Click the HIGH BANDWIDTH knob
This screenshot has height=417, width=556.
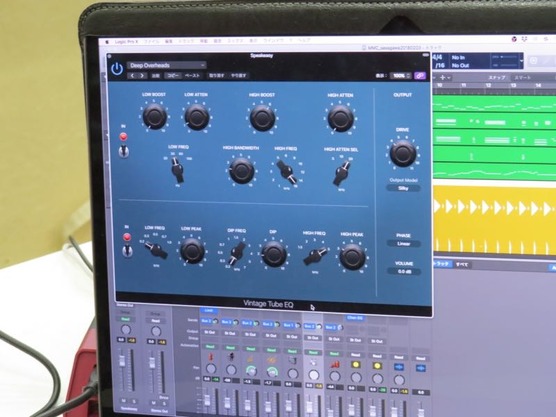coord(241,171)
